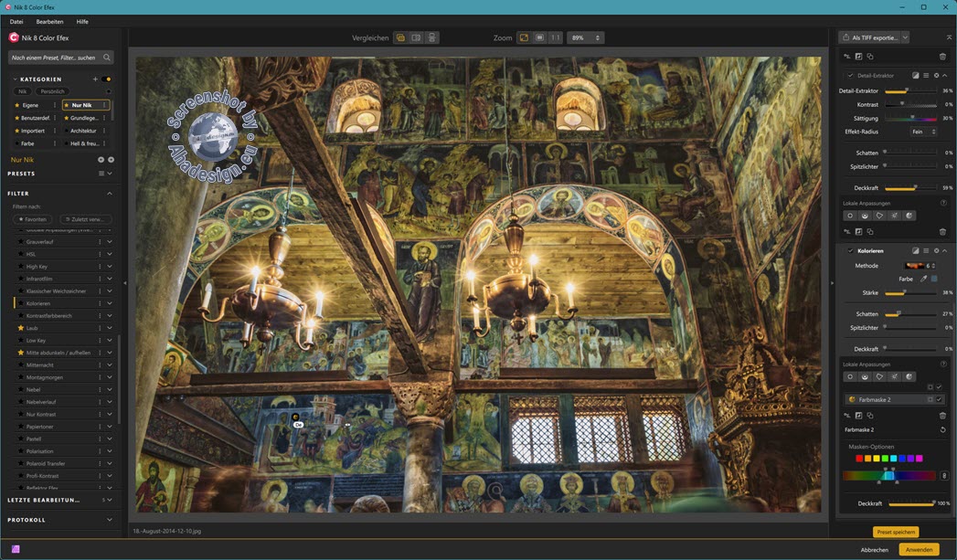This screenshot has height=560, width=957.
Task: Open the Kolorieren Methode selector
Action: [920, 266]
